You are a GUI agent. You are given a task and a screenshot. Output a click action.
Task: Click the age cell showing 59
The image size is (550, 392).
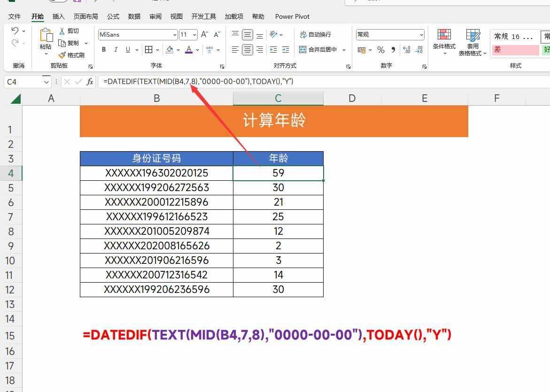pyautogui.click(x=278, y=173)
